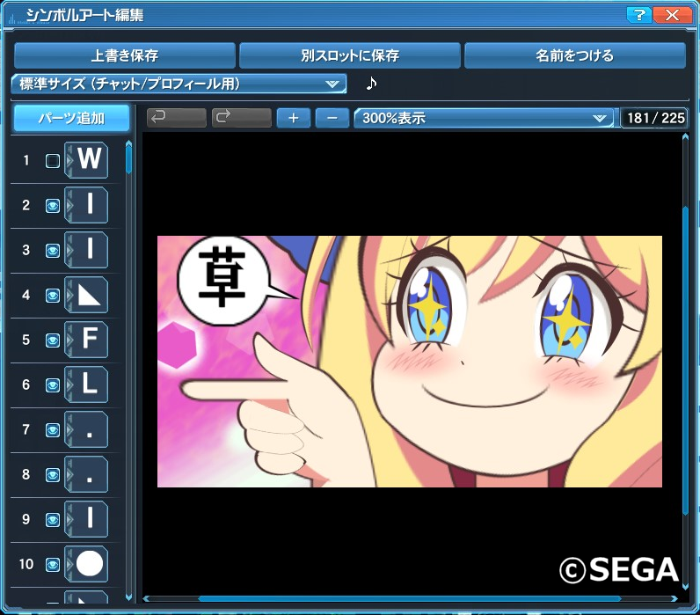This screenshot has height=615, width=700.
Task: Hide layer 10 using its eye icon
Action: [x=52, y=565]
